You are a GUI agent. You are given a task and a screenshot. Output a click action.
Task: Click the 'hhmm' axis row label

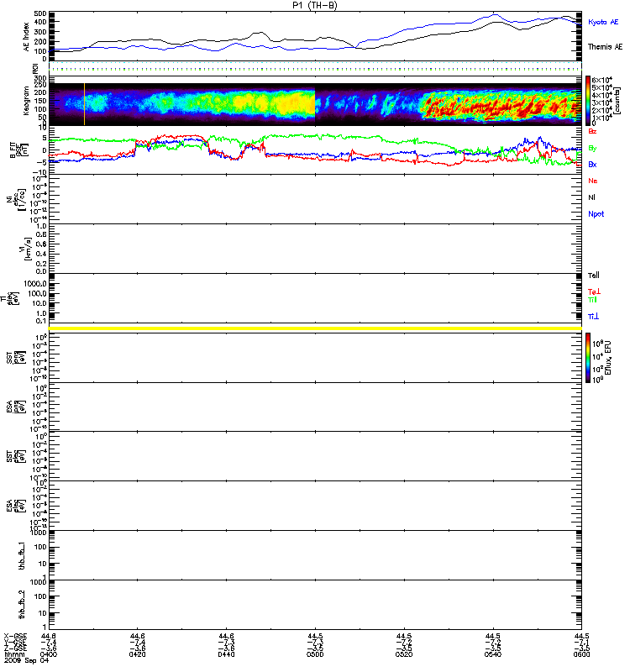(x=14, y=654)
